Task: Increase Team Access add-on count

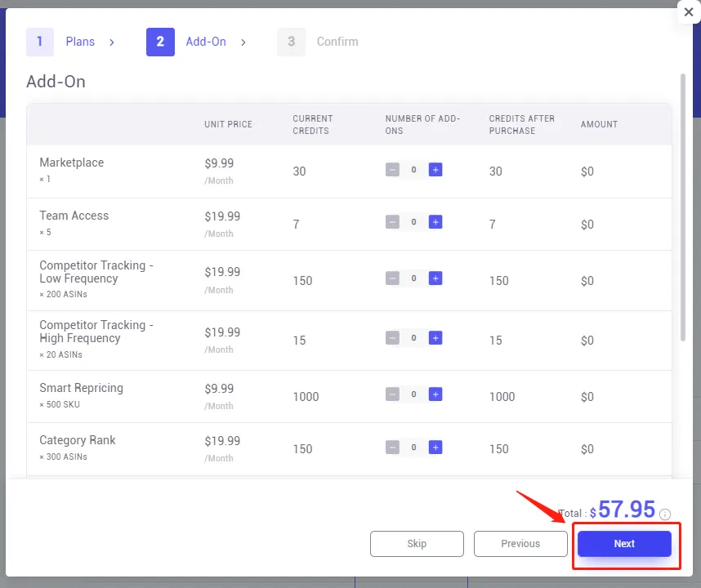Action: coord(435,221)
